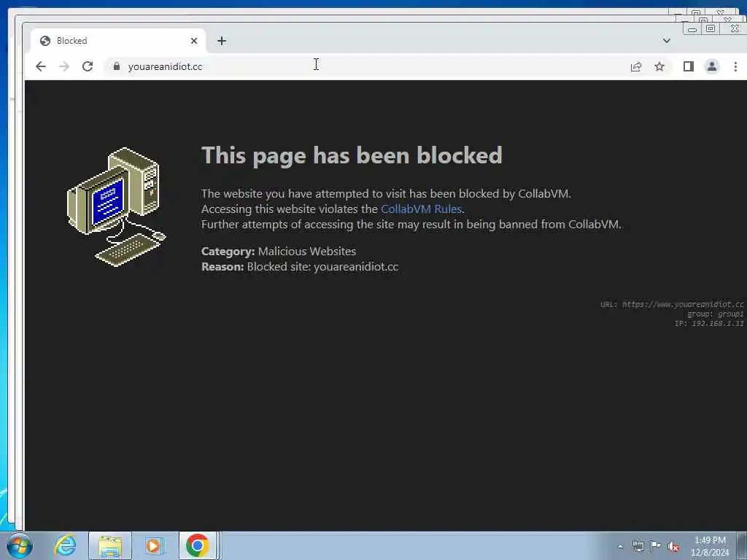Open Windows Media Player from the taskbar
747x560 pixels.
point(154,545)
